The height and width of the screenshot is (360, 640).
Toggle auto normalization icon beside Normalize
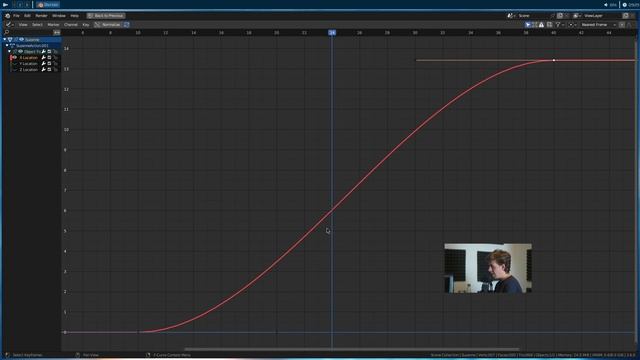(x=127, y=24)
